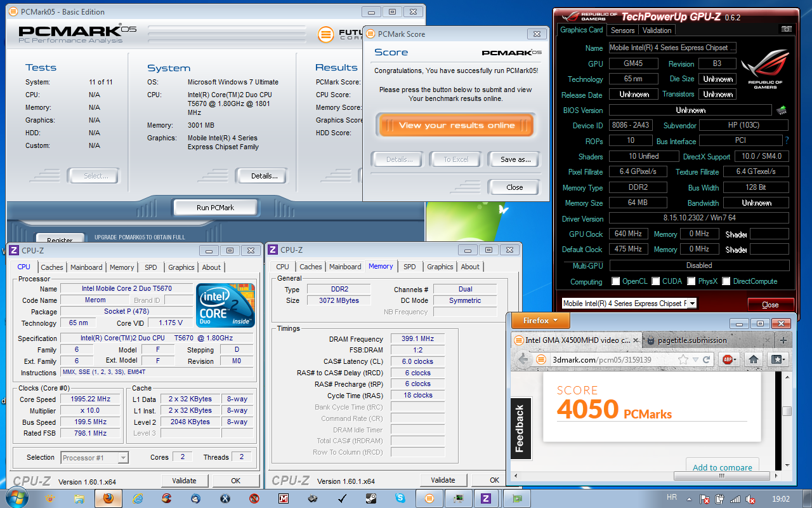Click Validate in CPU-Z memory timings window
The image size is (812, 508).
coord(443,480)
